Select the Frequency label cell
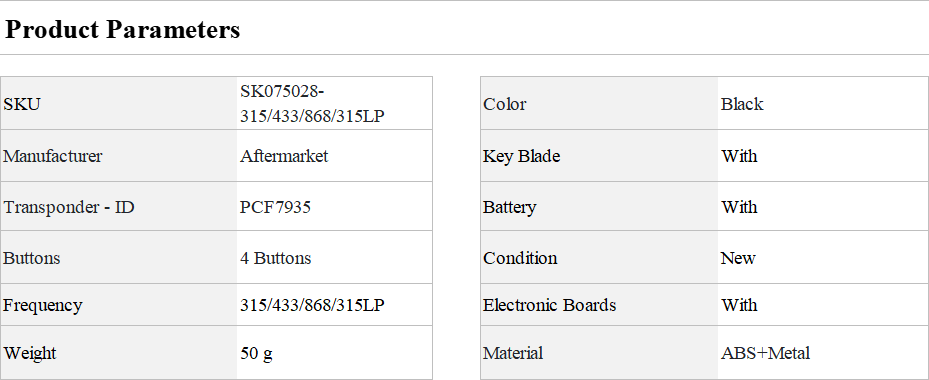The image size is (929, 380). pos(118,305)
